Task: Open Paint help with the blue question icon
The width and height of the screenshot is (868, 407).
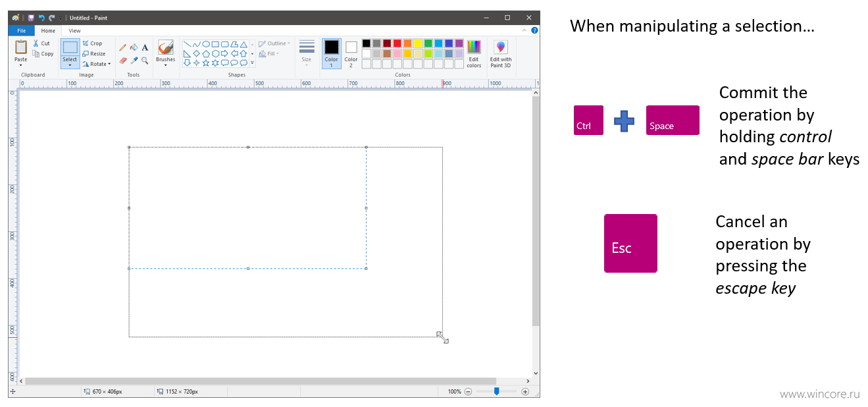Action: click(x=534, y=30)
